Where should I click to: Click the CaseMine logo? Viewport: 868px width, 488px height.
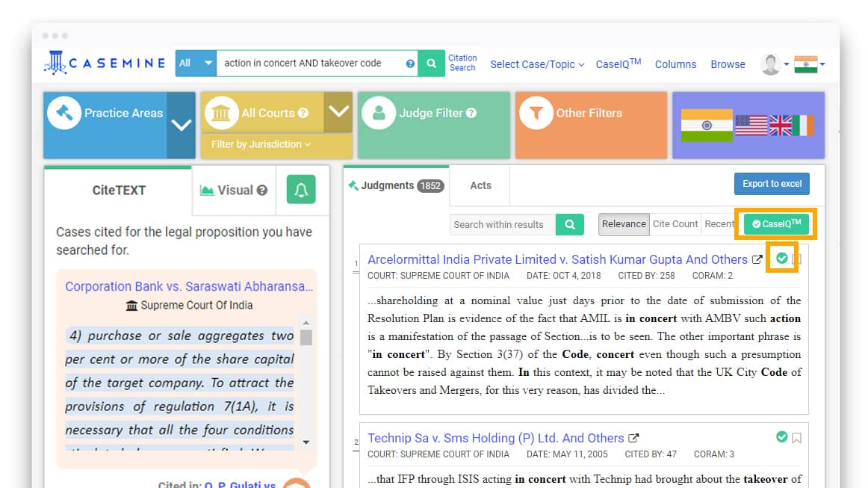pyautogui.click(x=105, y=64)
